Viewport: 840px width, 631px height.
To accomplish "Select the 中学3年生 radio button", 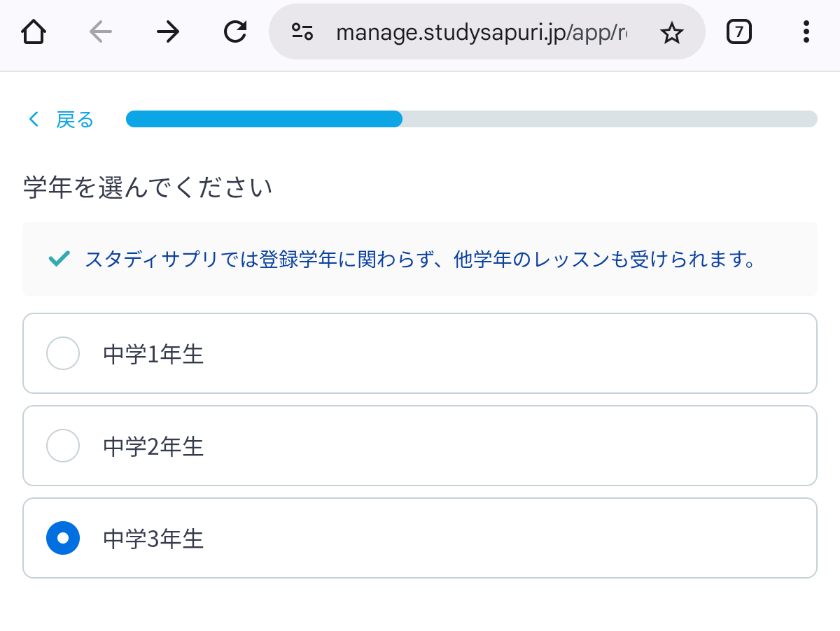I will point(63,538).
